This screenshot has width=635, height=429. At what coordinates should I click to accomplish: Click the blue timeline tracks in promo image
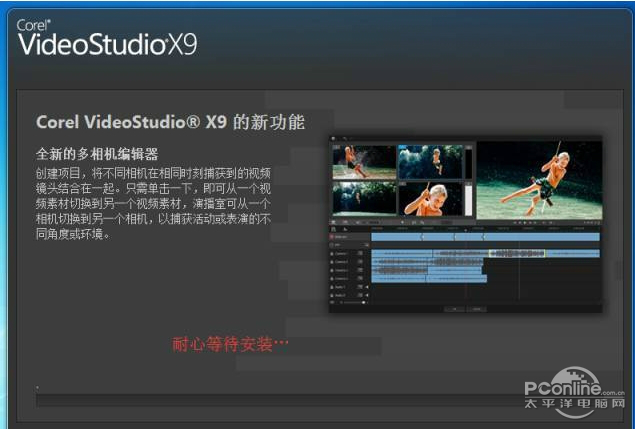[485, 258]
